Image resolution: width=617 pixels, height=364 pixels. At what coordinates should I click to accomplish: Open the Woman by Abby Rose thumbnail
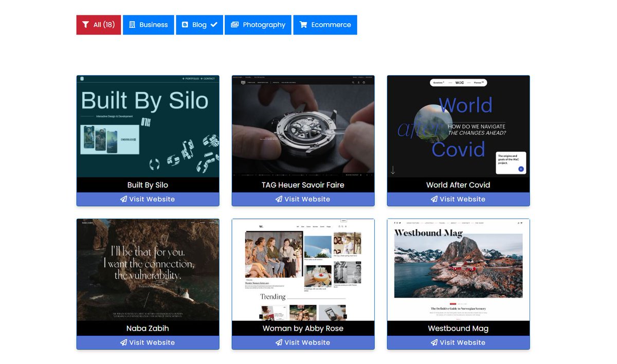pyautogui.click(x=303, y=270)
